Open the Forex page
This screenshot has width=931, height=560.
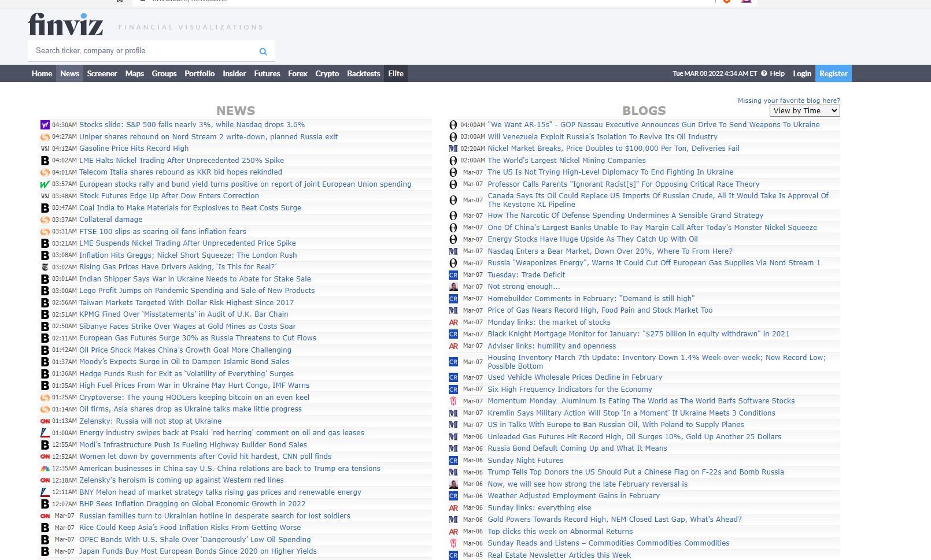[298, 73]
